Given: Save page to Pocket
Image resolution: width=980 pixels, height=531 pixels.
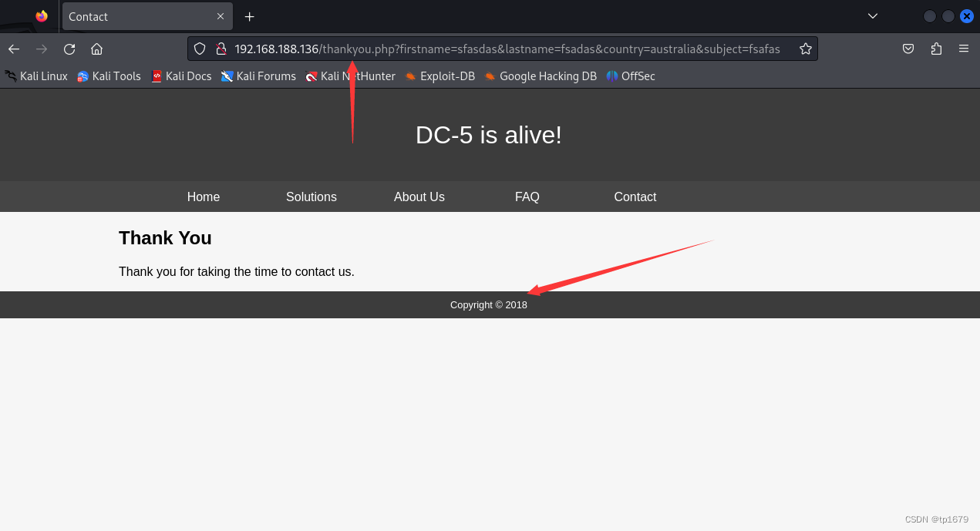Looking at the screenshot, I should [x=908, y=49].
